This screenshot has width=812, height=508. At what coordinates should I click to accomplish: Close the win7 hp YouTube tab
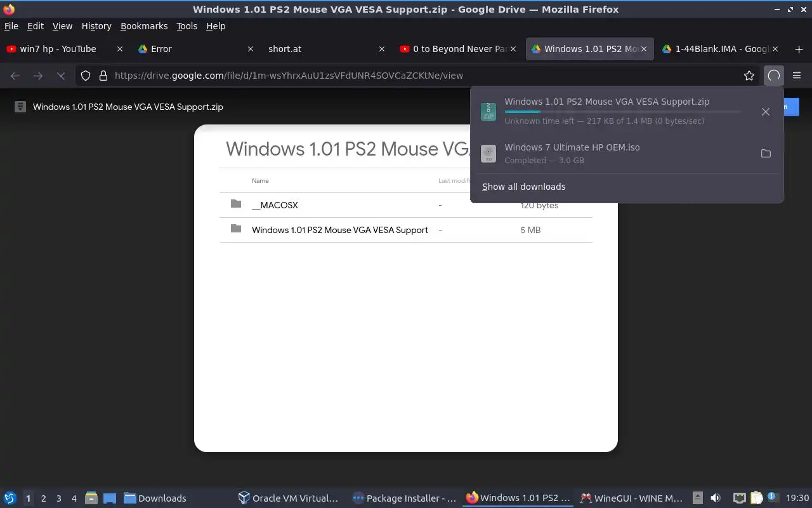pos(120,49)
